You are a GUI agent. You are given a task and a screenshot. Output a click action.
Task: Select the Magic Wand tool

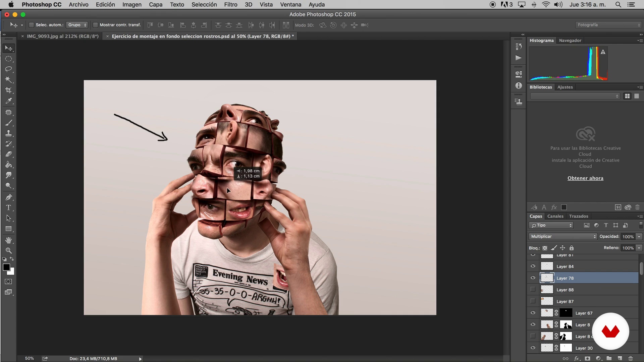tap(9, 80)
